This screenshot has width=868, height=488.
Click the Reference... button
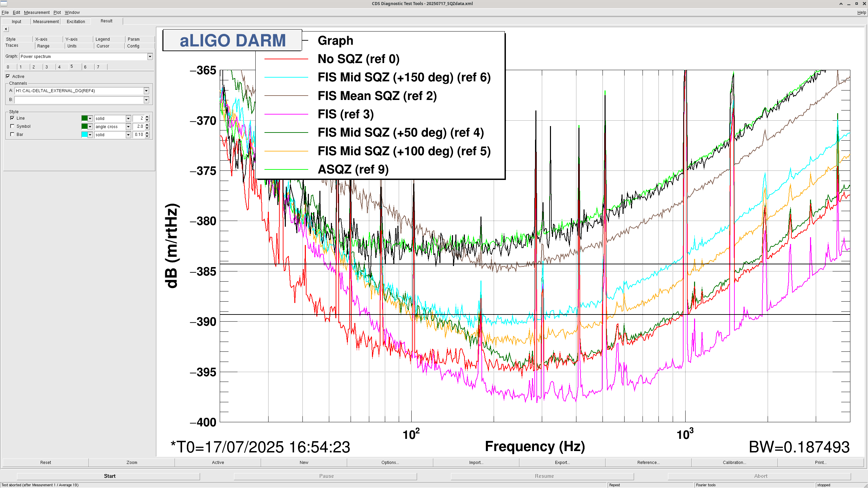click(x=649, y=463)
